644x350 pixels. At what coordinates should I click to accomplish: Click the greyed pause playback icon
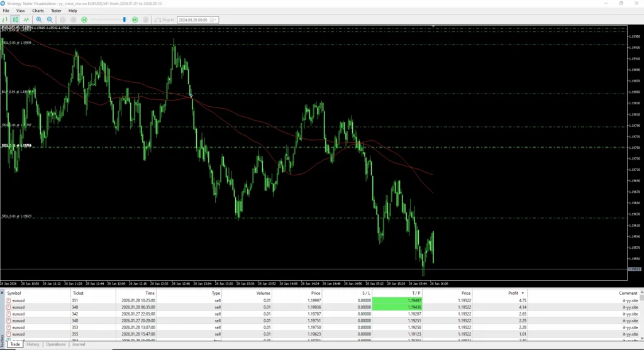(63, 19)
